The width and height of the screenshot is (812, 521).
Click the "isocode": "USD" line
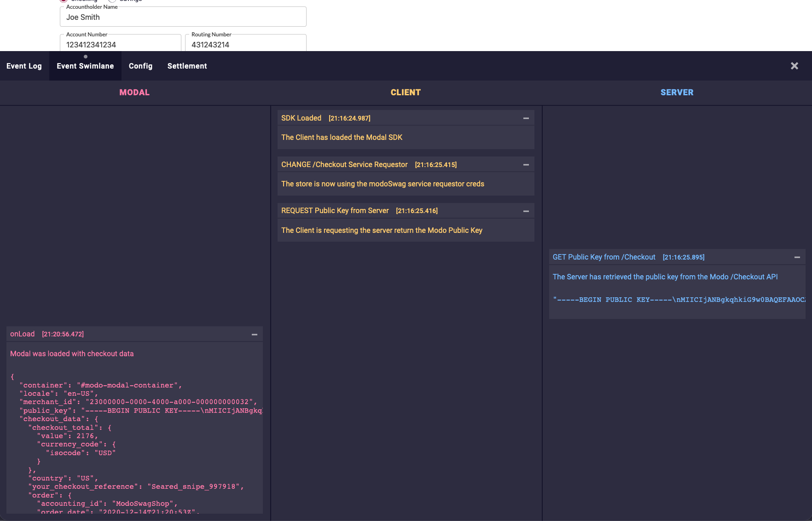coord(81,453)
